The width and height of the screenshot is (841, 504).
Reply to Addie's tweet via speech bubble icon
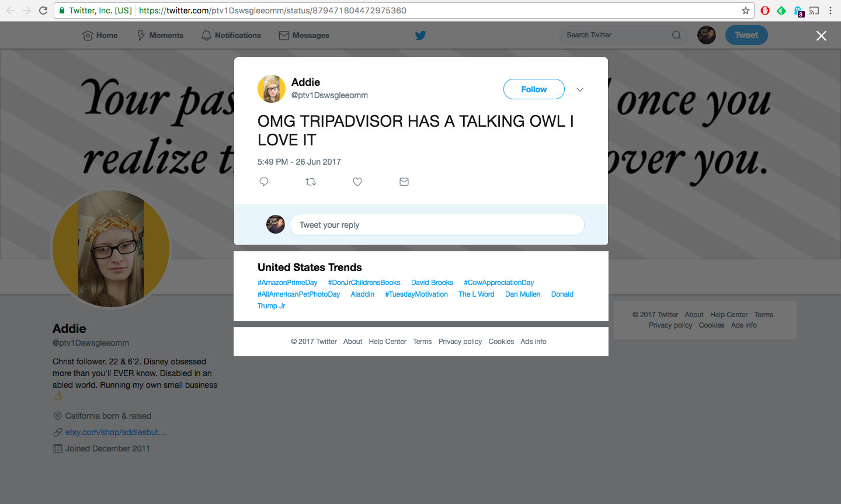tap(264, 182)
